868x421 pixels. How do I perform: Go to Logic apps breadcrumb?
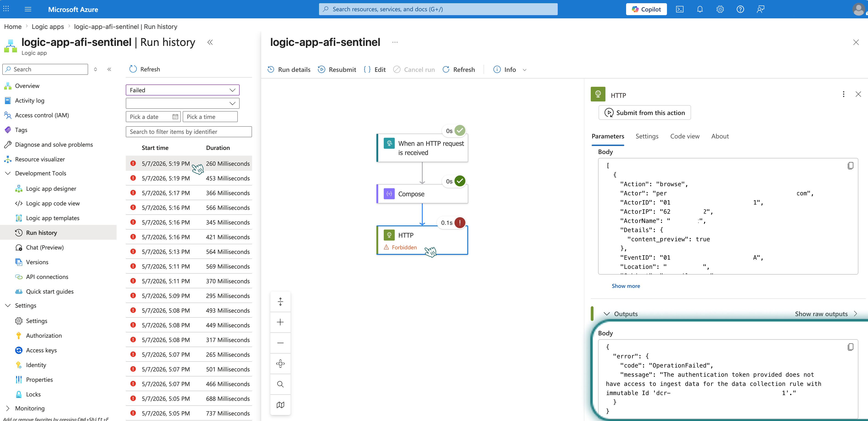[x=48, y=26]
